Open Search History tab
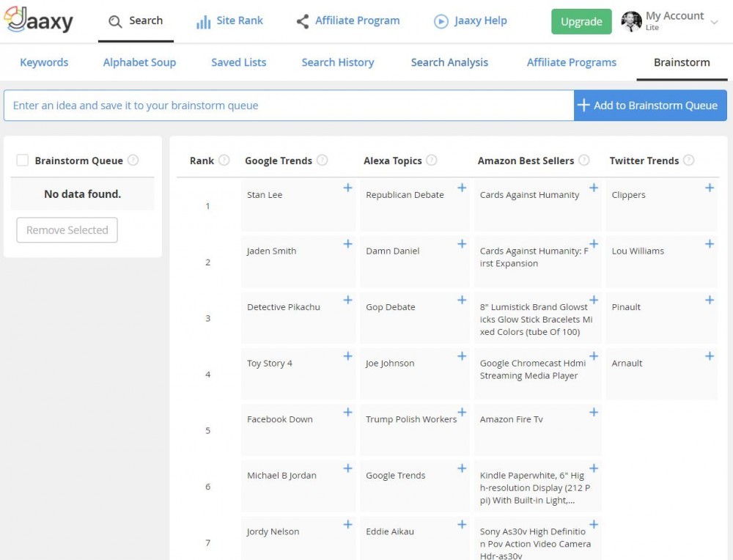733x560 pixels. click(x=337, y=62)
